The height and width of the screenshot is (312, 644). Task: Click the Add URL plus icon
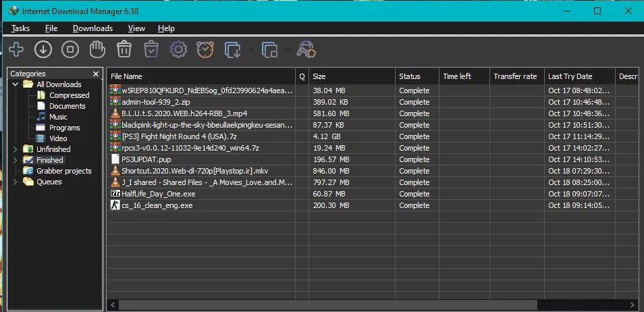(x=16, y=50)
